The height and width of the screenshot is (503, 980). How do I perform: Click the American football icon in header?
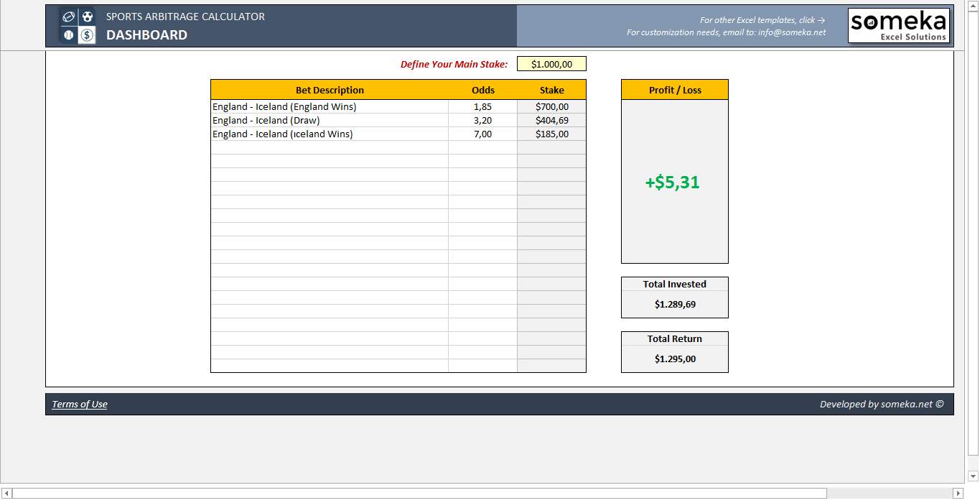[69, 17]
